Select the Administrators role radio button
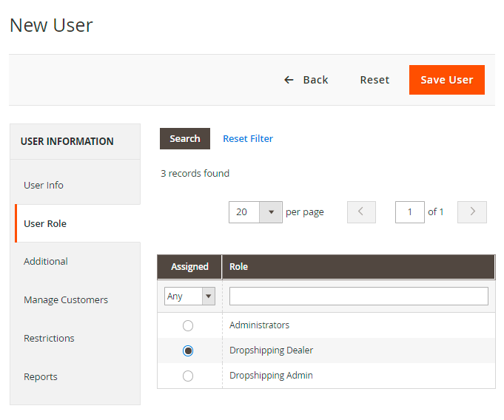Image resolution: width=504 pixels, height=420 pixels. (188, 325)
